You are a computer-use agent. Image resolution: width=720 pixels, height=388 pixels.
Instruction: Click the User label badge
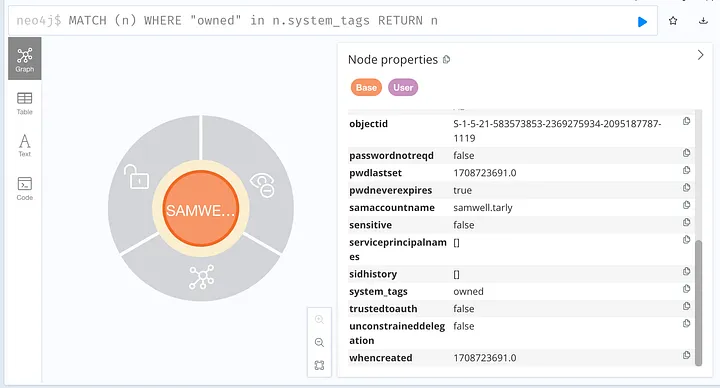(403, 87)
